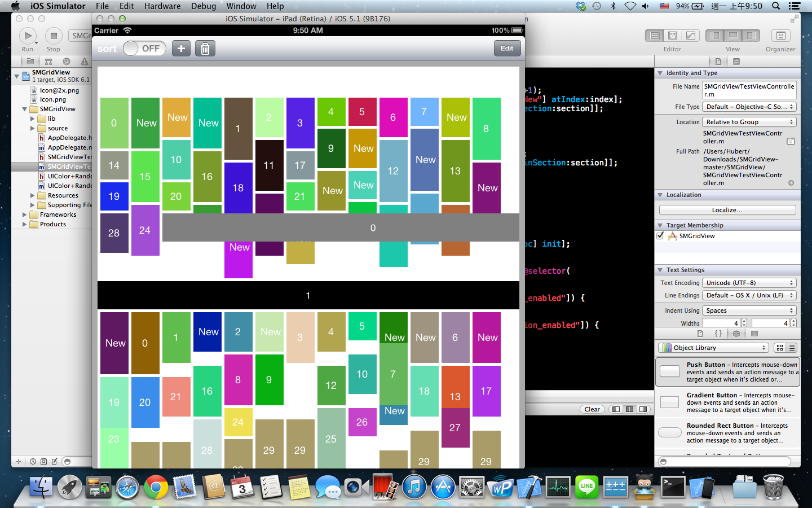Open Terminal from the Dock

pos(673,487)
